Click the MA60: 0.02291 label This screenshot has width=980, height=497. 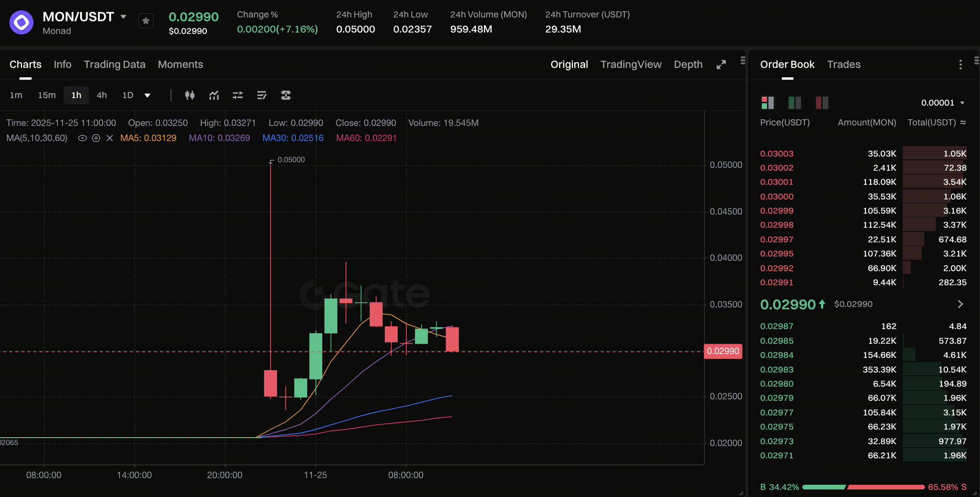click(x=366, y=138)
